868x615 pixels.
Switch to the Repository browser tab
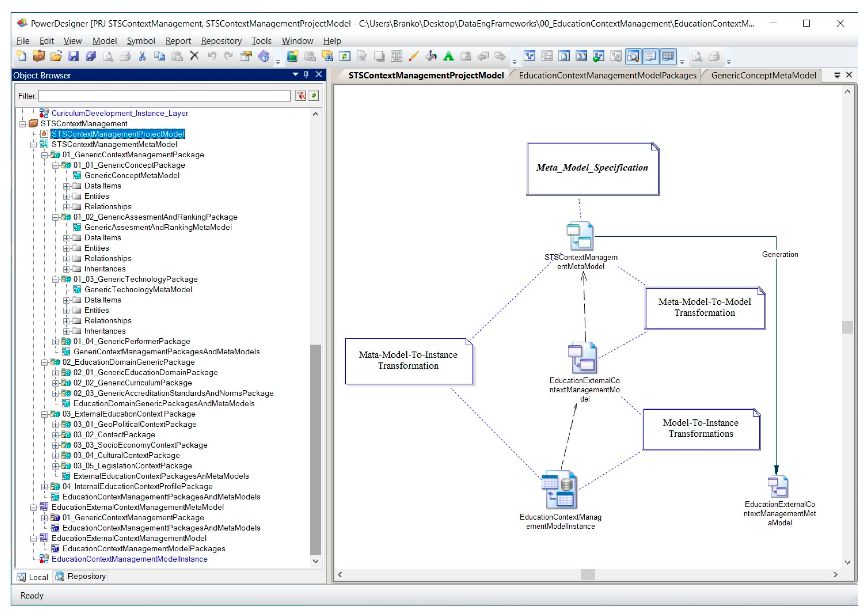(x=81, y=576)
